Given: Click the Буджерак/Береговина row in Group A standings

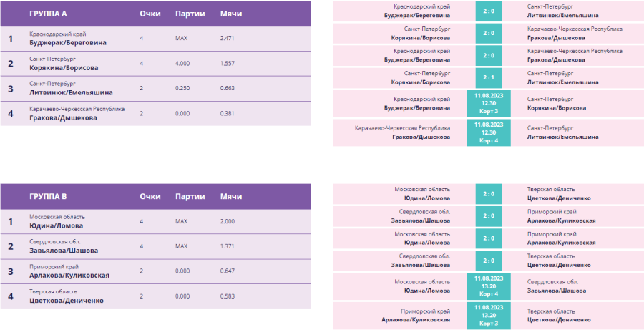Looking at the screenshot, I should click(x=68, y=42).
